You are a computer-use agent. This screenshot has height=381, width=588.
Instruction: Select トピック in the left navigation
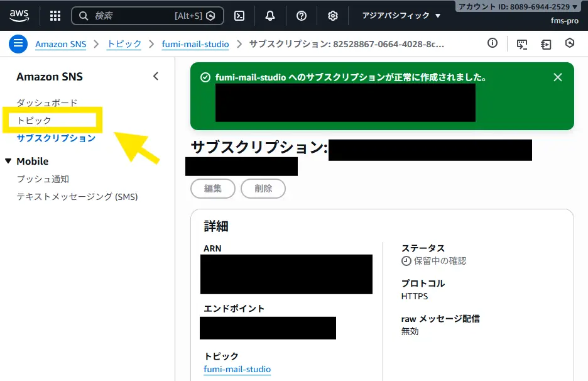pyautogui.click(x=34, y=120)
